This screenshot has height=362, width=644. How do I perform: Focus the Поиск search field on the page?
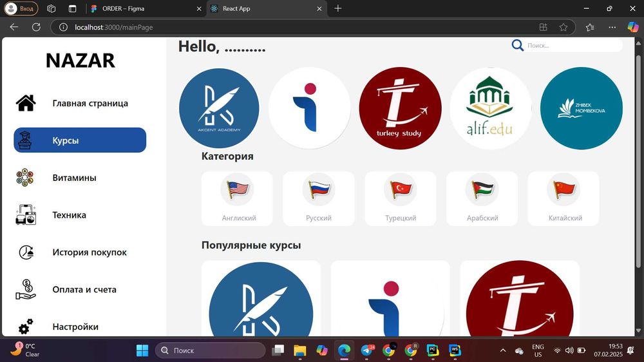click(574, 45)
